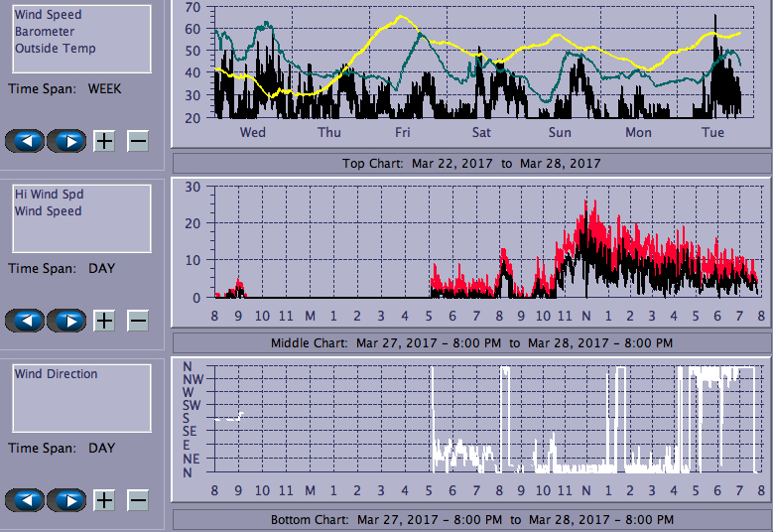The width and height of the screenshot is (773, 532).
Task: Click the top chart's right arrow button
Action: coord(66,141)
